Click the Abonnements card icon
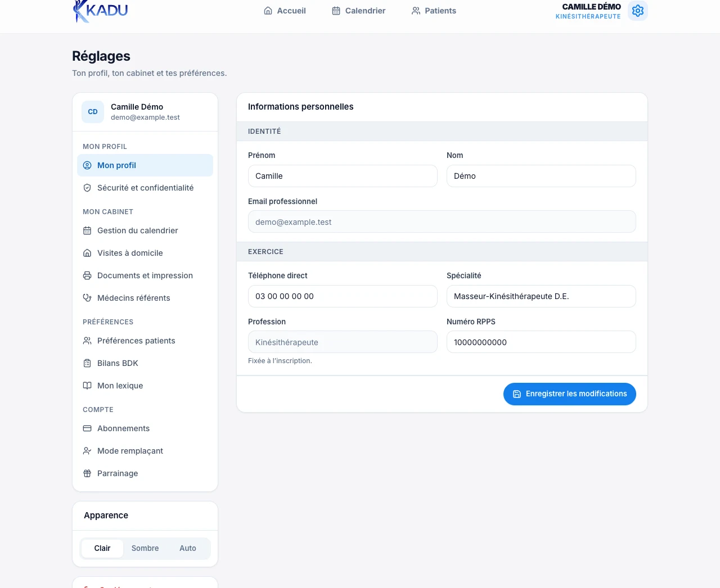720x588 pixels. pos(87,428)
